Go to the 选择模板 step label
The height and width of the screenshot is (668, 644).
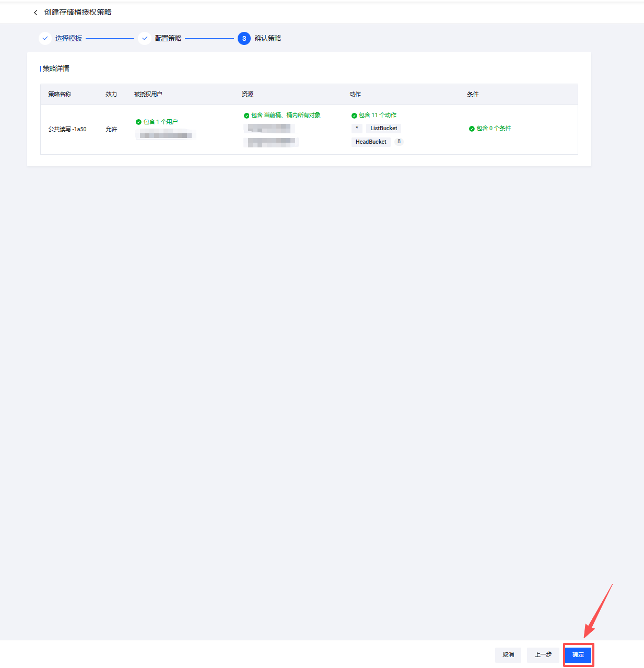(68, 38)
